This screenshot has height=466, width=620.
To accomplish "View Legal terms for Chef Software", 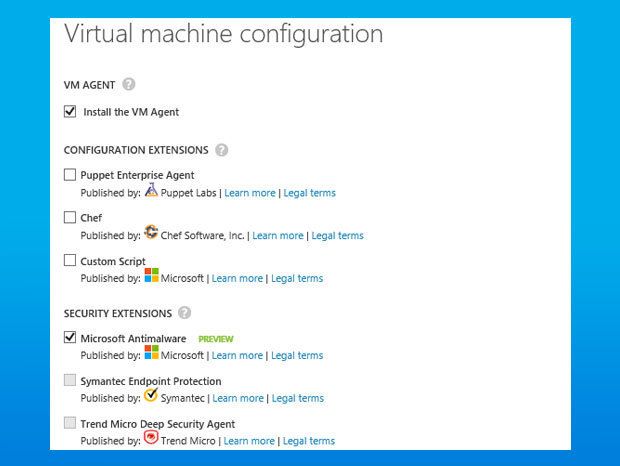I will pyautogui.click(x=337, y=236).
